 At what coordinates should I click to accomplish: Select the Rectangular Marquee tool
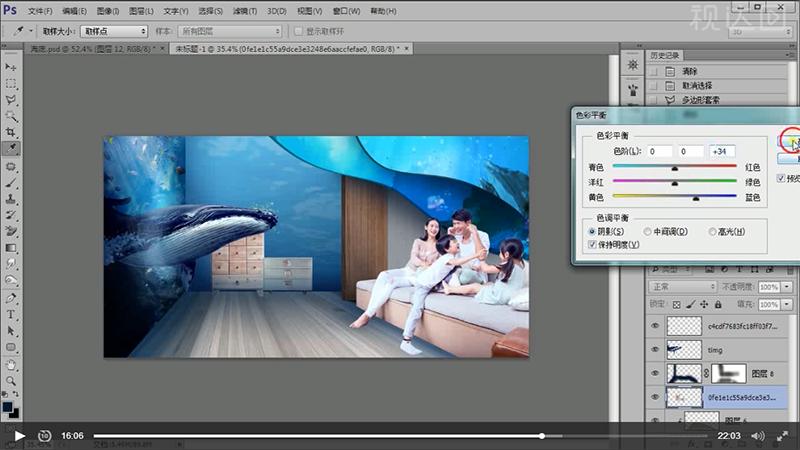pos(11,84)
